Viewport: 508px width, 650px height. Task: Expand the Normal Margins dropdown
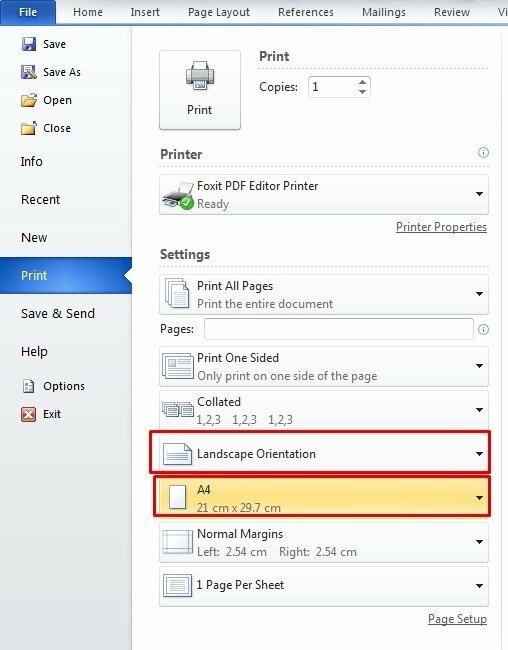324,542
